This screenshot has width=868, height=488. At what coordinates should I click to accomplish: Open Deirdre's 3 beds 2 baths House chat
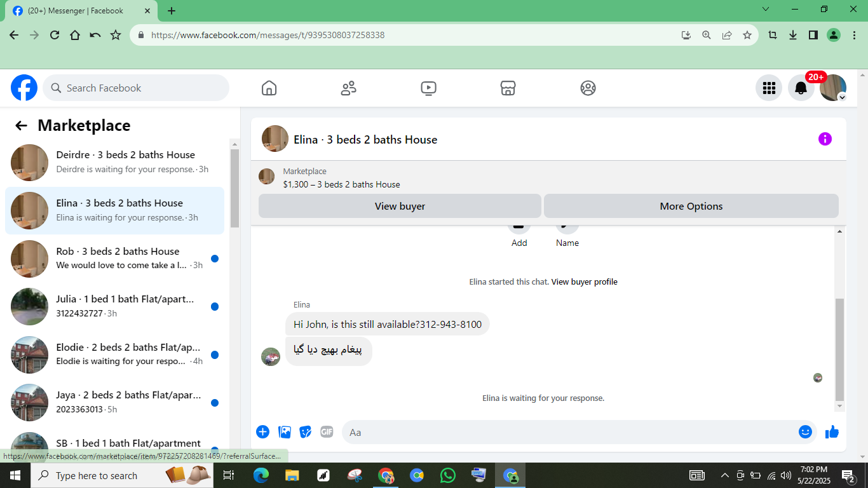click(x=114, y=162)
